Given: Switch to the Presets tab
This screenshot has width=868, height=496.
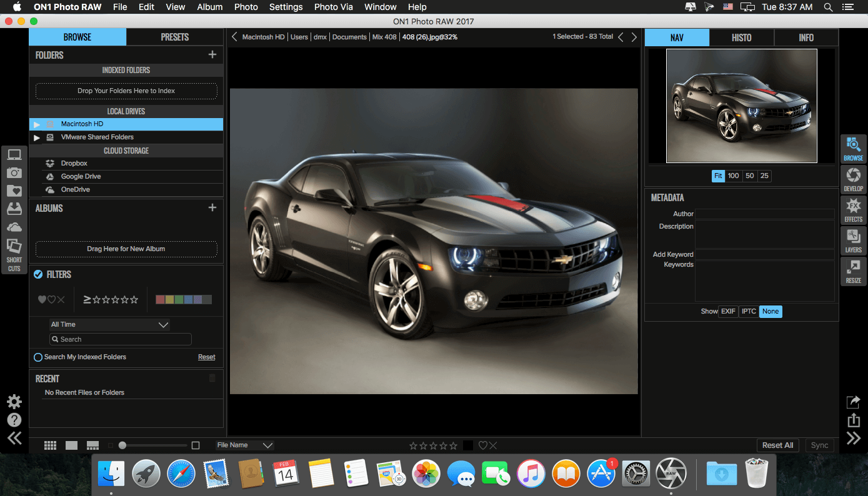Looking at the screenshot, I should pyautogui.click(x=175, y=37).
